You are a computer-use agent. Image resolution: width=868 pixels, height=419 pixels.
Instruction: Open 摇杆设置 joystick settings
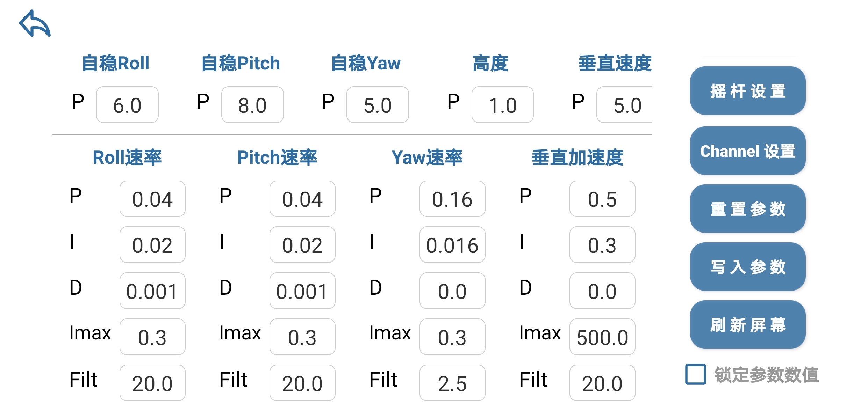[x=747, y=91]
